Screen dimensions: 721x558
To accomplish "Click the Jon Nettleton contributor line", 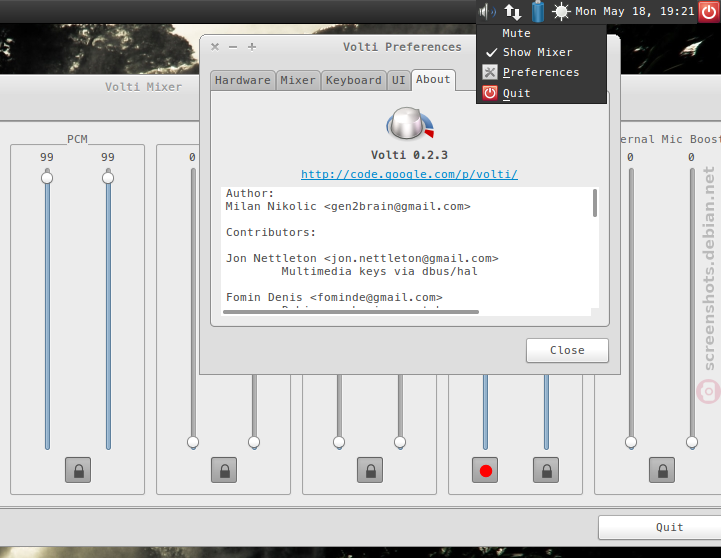I will click(x=362, y=258).
